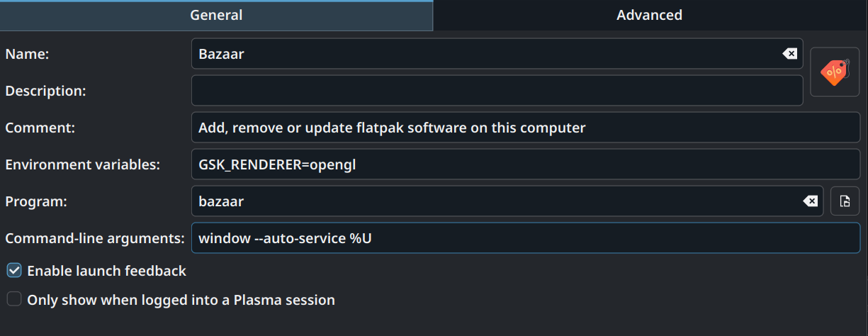This screenshot has width=868, height=336.
Task: Click the "Name:" label
Action: [26, 54]
